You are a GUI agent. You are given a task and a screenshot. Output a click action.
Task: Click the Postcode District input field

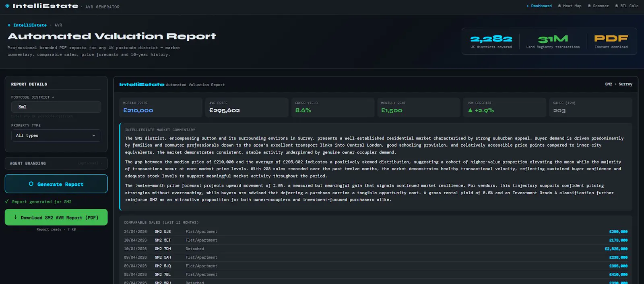point(56,107)
